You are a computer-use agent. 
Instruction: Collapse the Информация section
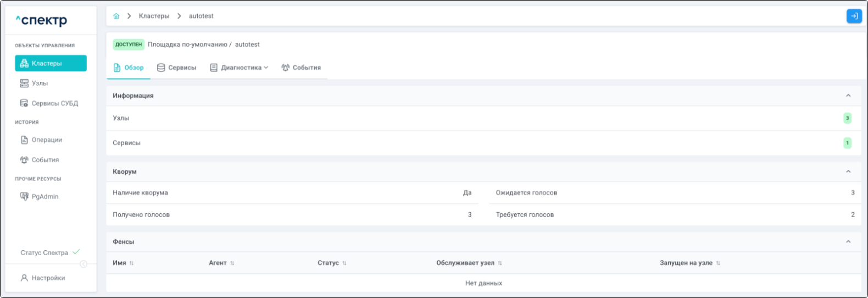848,96
